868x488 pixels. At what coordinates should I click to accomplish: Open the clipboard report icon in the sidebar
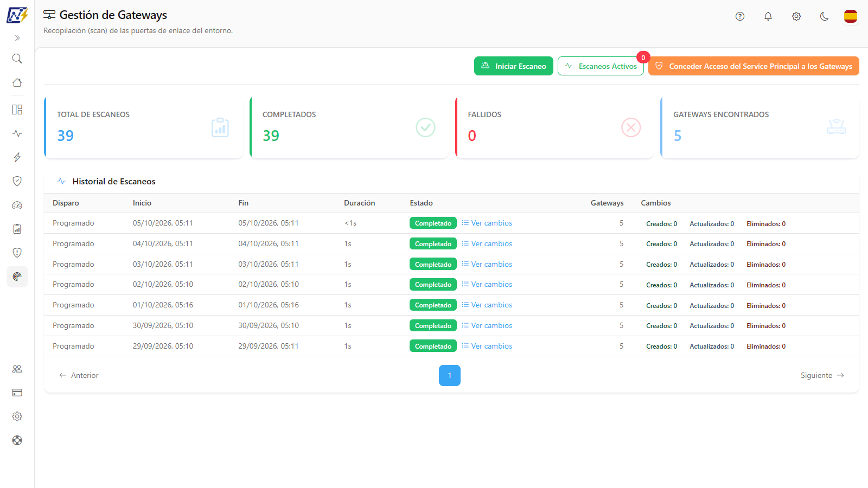tap(17, 229)
